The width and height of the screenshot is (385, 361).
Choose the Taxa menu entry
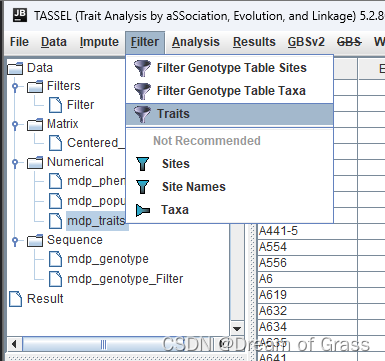point(230,210)
